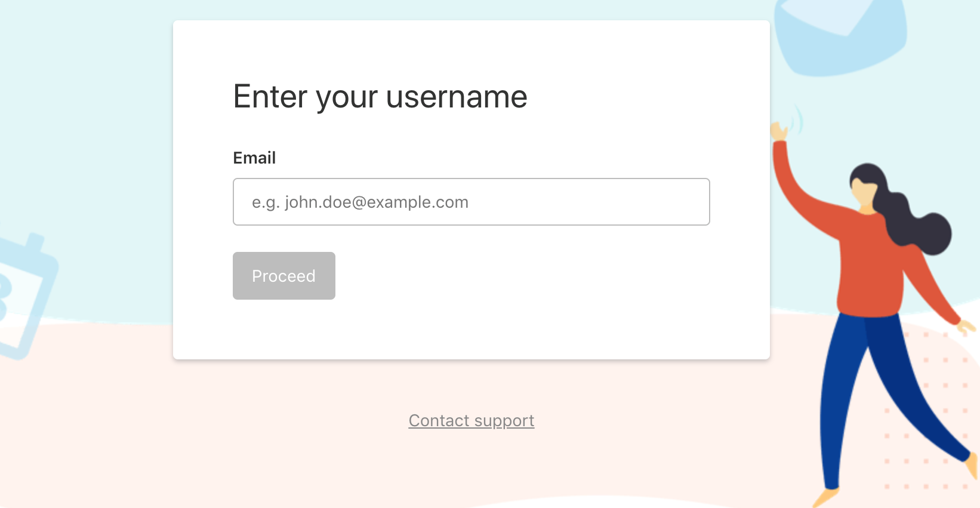The image size is (980, 508).
Task: Click the word "username" in the heading
Action: click(x=457, y=97)
